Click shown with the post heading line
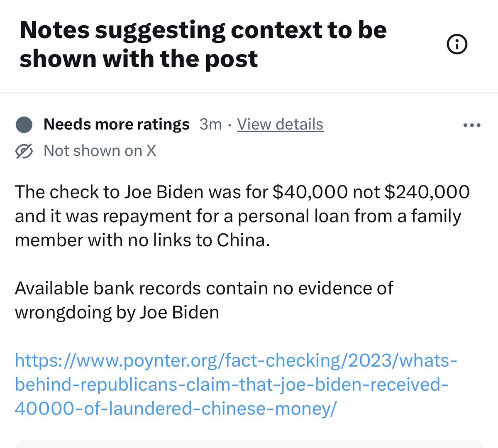 (x=139, y=59)
